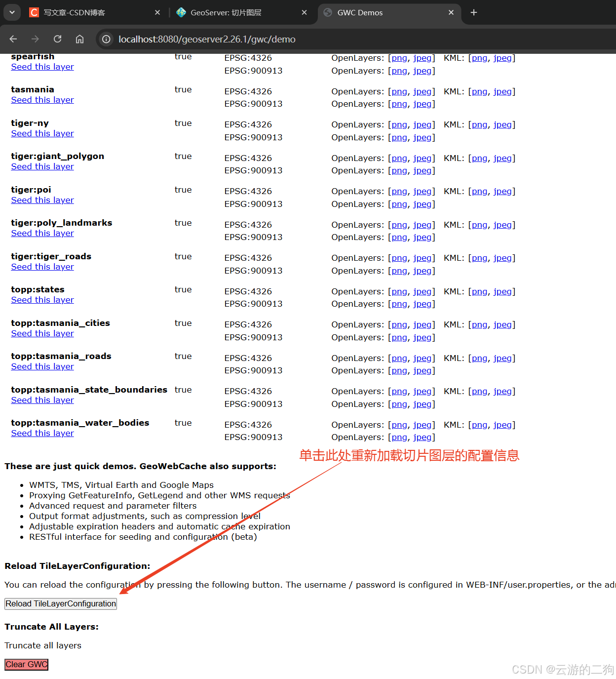The height and width of the screenshot is (679, 616).
Task: Open the browser home page icon
Action: click(x=79, y=39)
